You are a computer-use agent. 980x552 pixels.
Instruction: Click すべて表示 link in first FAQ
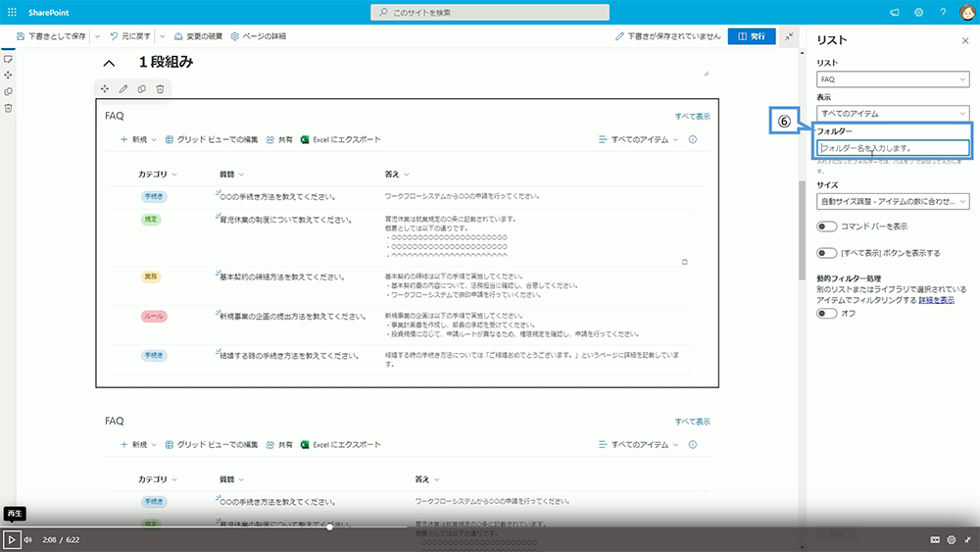pos(693,117)
